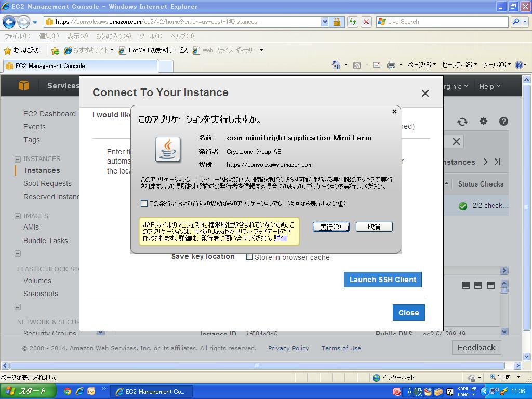Click the Launch SSH Client button
The height and width of the screenshot is (399, 532).
click(383, 280)
